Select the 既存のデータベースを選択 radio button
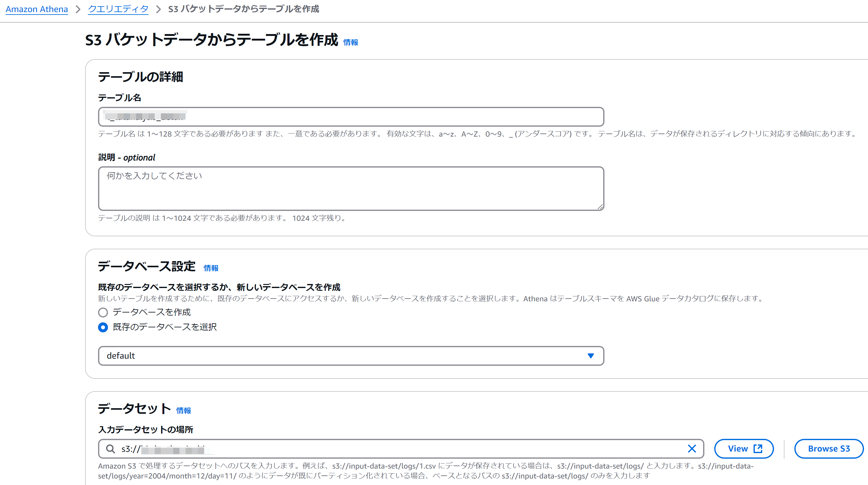This screenshot has height=485, width=868. coord(103,327)
